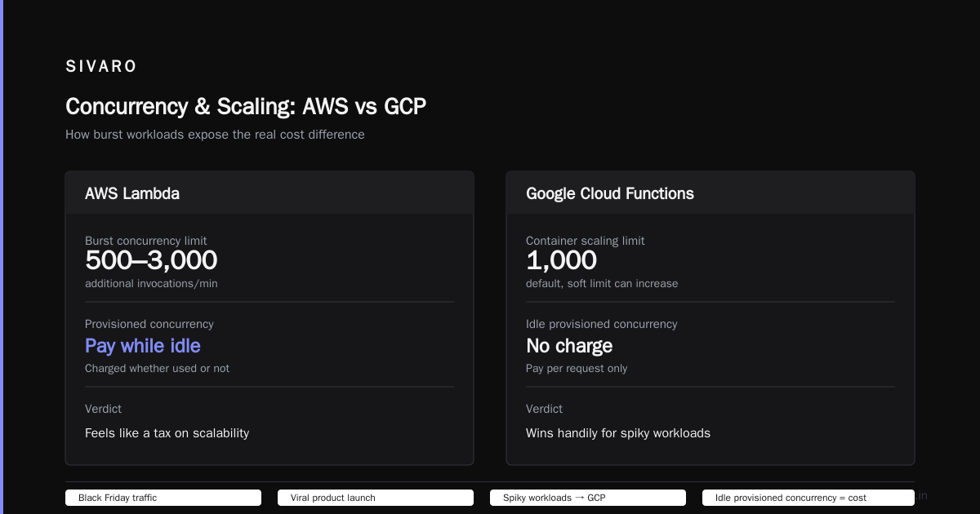This screenshot has height=514, width=980.
Task: Click the SIVARO brand logo text
Action: point(101,67)
